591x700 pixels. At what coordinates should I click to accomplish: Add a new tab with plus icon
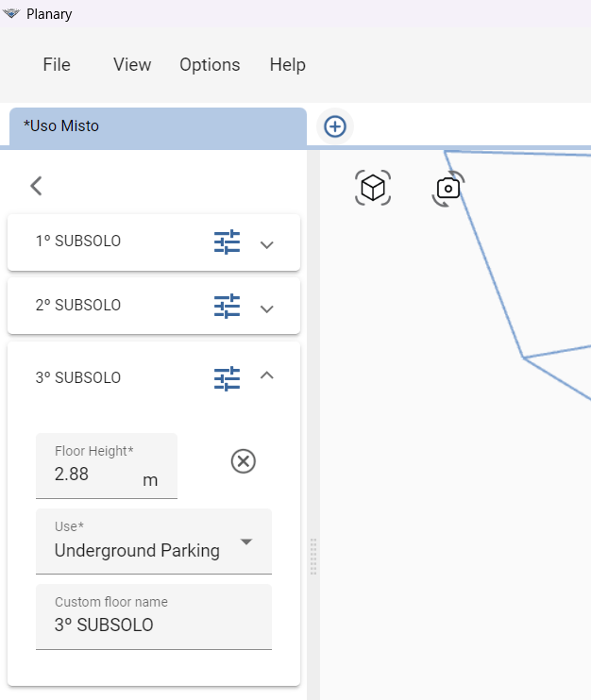pyautogui.click(x=335, y=126)
